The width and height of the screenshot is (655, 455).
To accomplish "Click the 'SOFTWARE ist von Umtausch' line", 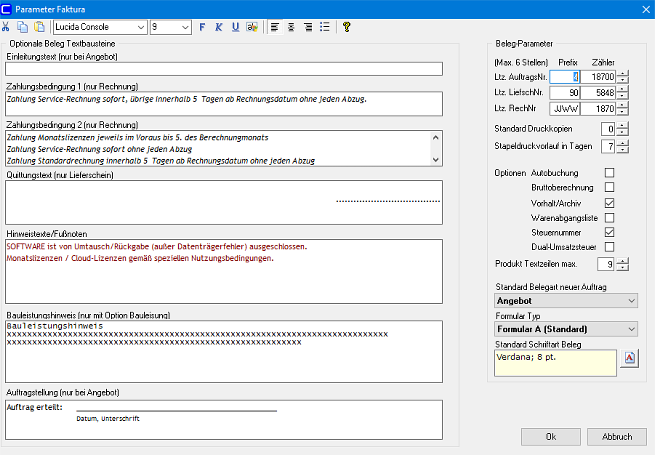I will (x=157, y=247).
